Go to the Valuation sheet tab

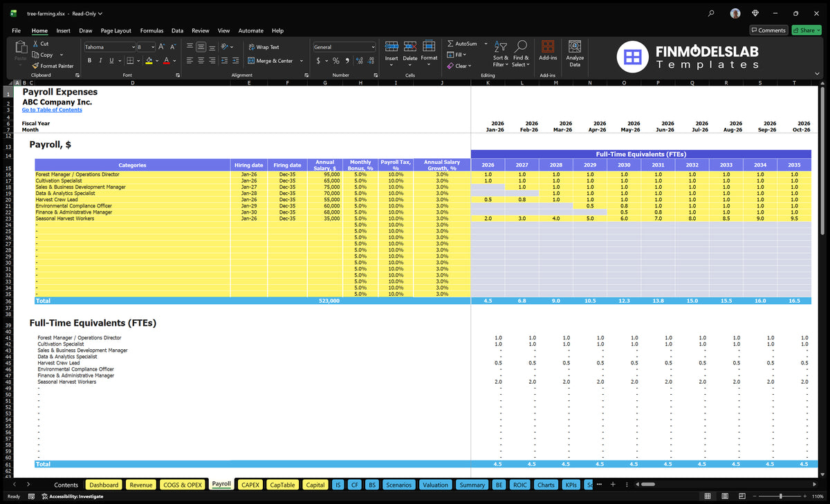[435, 485]
